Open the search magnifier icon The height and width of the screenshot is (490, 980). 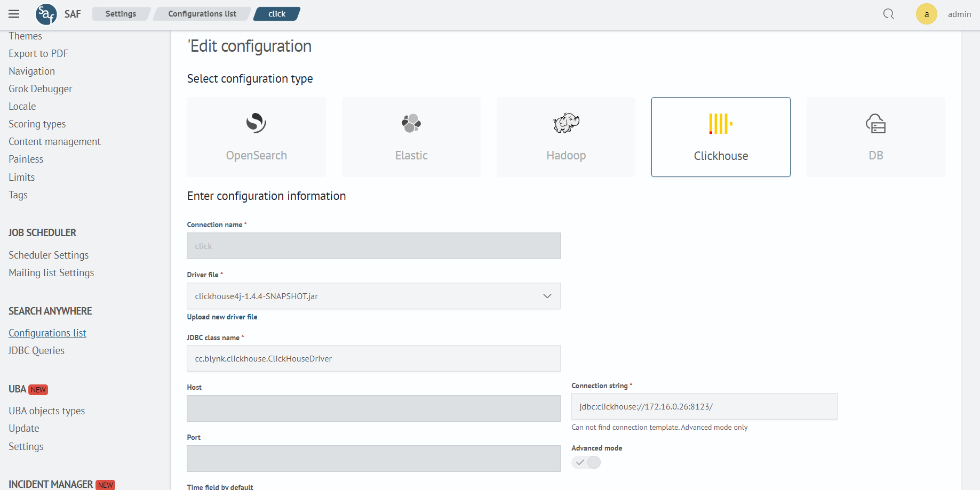pos(889,14)
